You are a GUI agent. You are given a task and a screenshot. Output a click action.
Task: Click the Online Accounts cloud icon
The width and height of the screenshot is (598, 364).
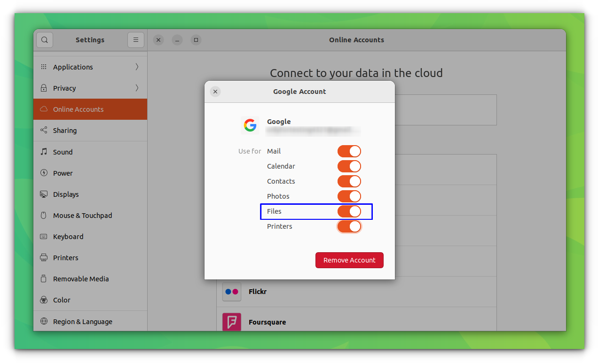pos(44,109)
